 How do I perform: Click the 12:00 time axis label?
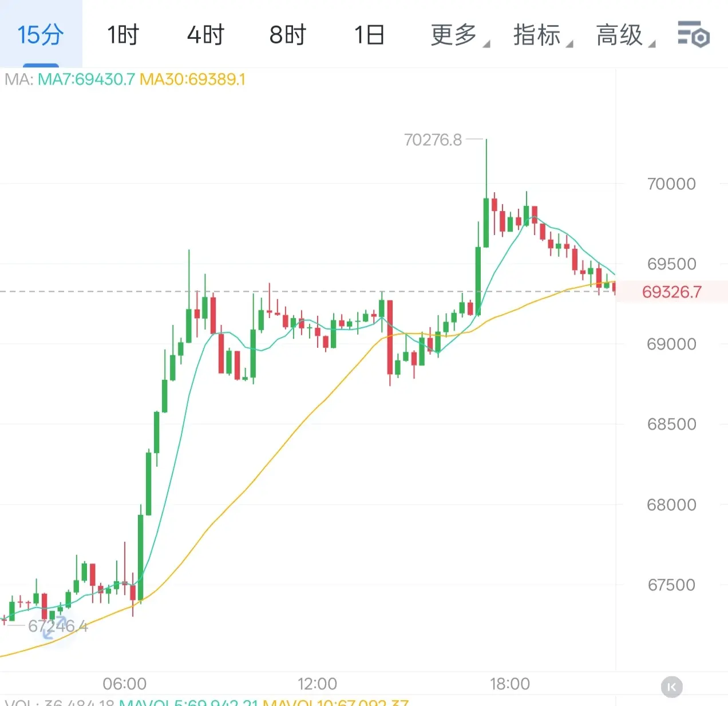tap(317, 684)
